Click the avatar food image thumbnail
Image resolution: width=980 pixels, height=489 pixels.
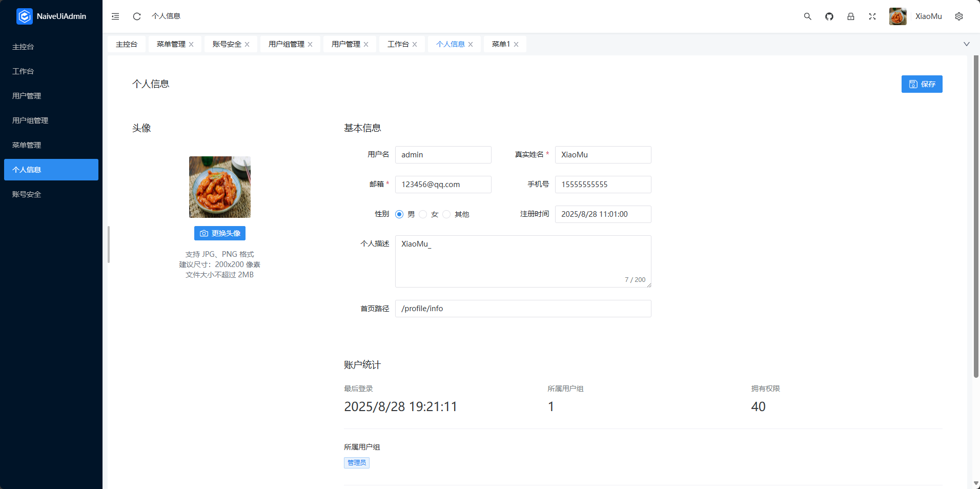coord(219,187)
